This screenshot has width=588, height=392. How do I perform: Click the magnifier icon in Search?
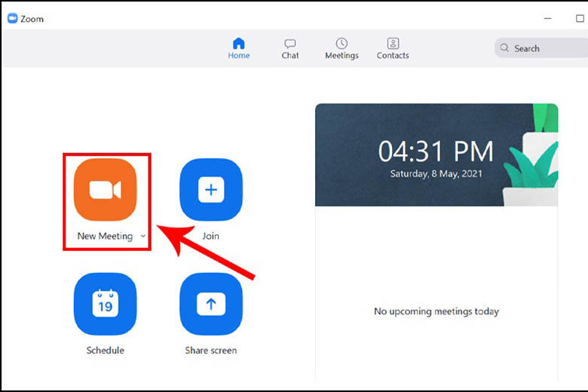point(504,48)
